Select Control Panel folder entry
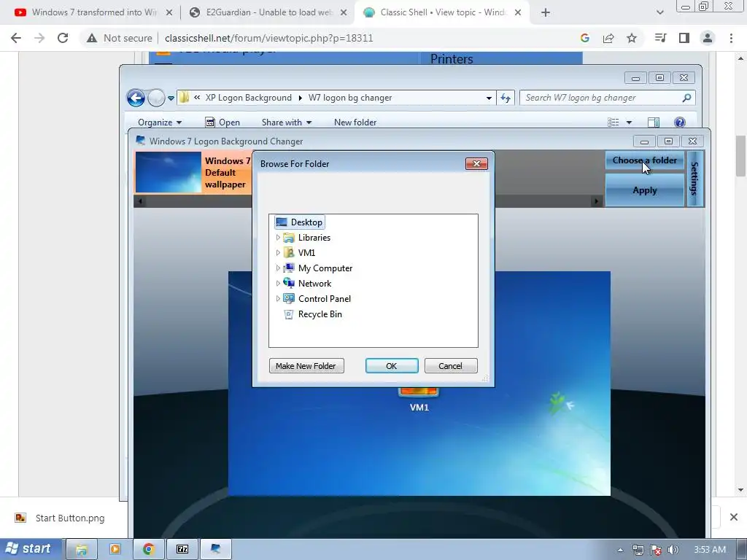Screen dimensions: 747x560 pyautogui.click(x=317, y=298)
